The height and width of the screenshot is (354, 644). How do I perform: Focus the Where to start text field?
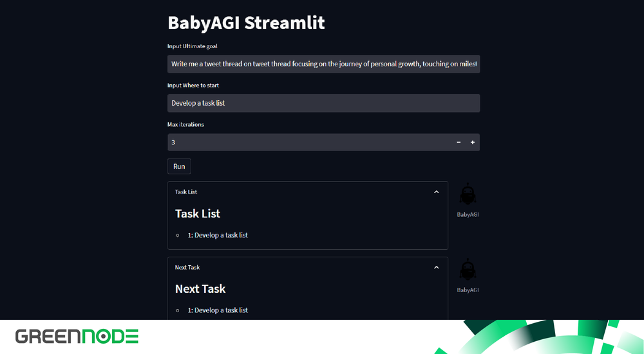click(x=323, y=103)
